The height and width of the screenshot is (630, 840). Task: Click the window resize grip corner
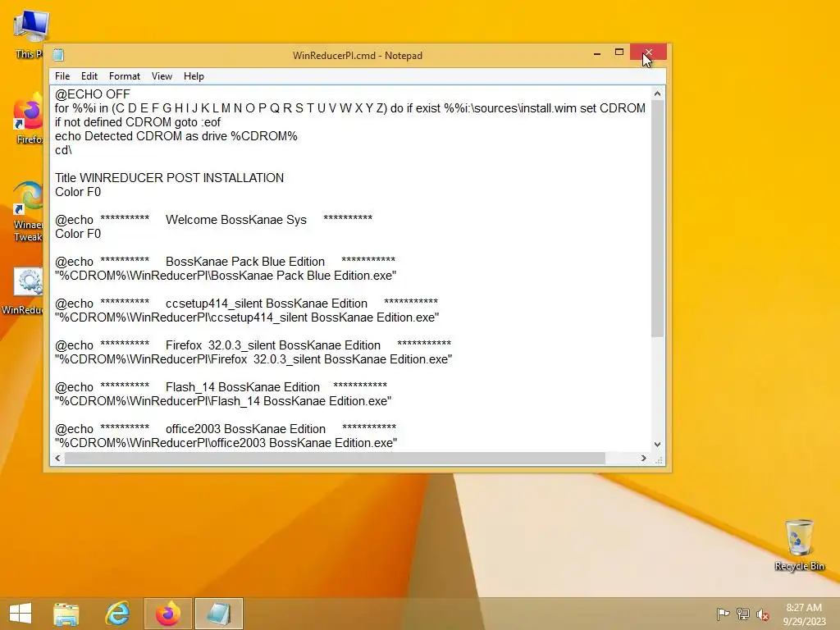(659, 459)
